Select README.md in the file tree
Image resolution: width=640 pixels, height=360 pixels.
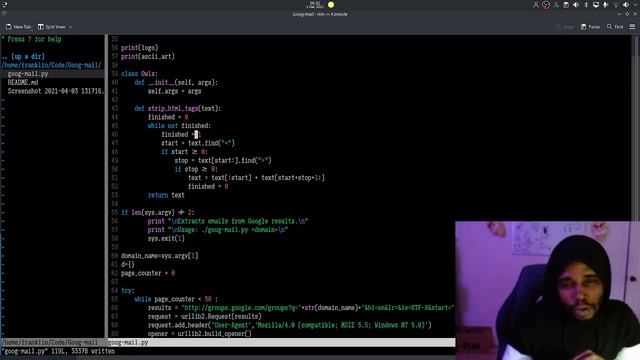pyautogui.click(x=23, y=82)
